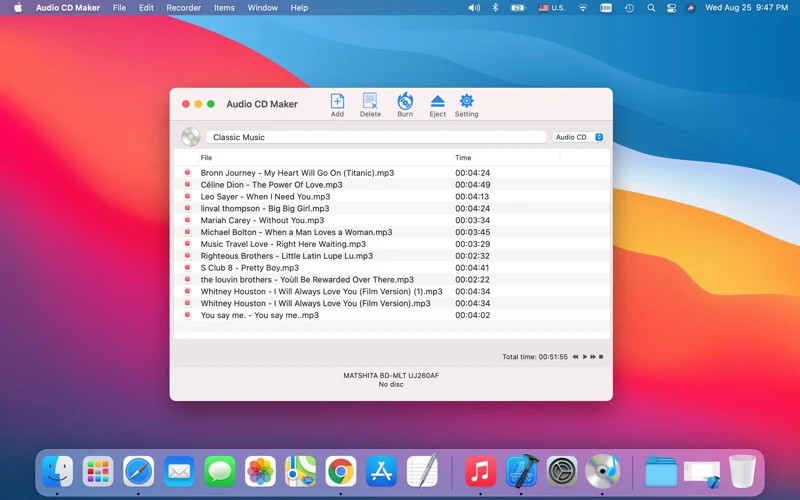Click the Delete toolbar icon

pos(370,101)
